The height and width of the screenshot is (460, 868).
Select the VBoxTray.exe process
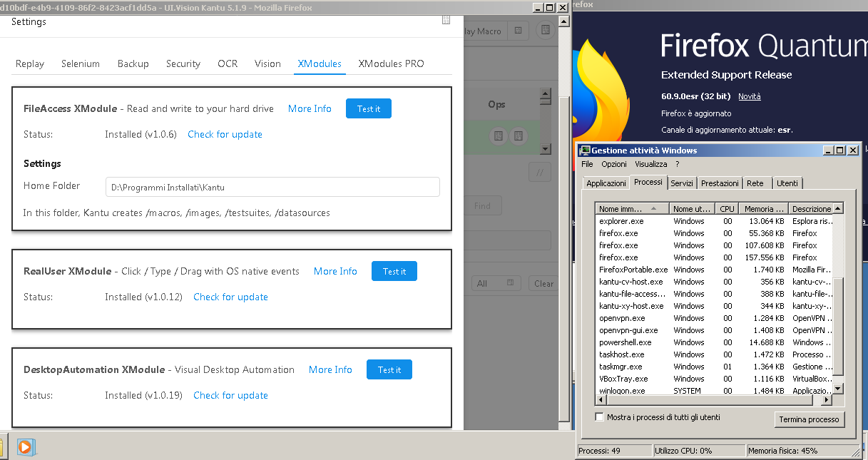click(715, 379)
